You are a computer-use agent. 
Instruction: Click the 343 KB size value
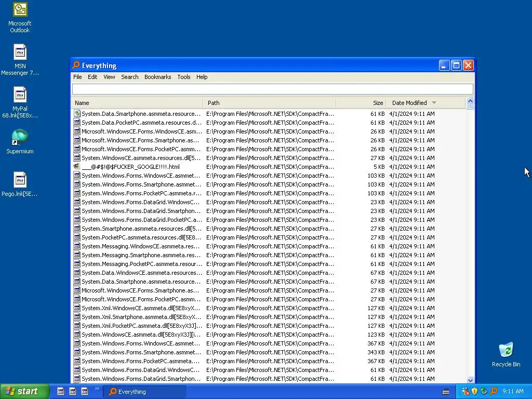point(376,352)
